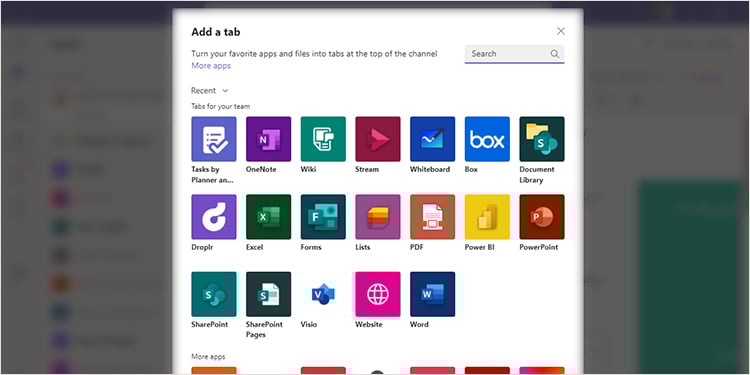
Task: Open the Whiteboard app tile
Action: click(432, 139)
